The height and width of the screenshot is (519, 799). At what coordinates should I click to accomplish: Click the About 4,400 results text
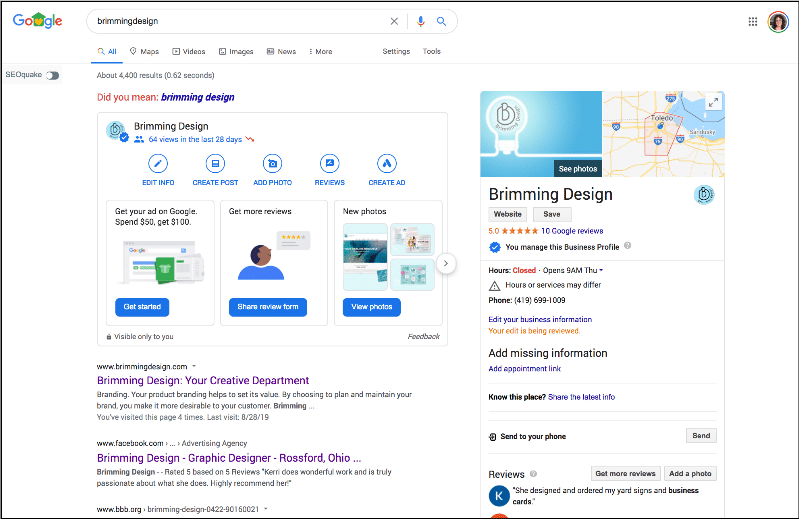coord(155,75)
